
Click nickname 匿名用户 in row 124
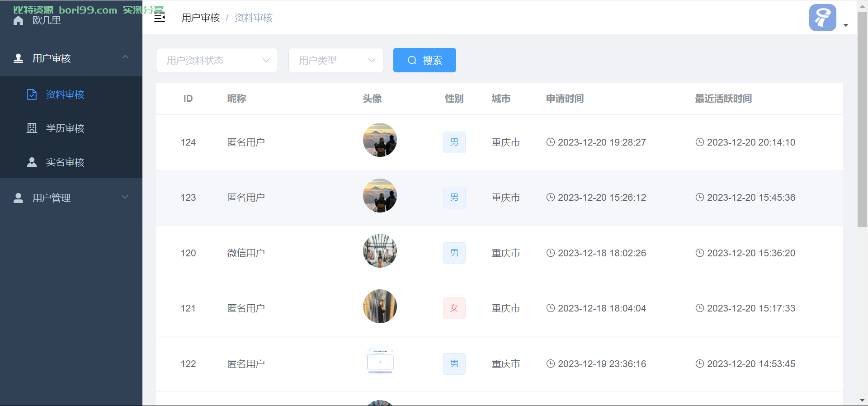tap(246, 142)
